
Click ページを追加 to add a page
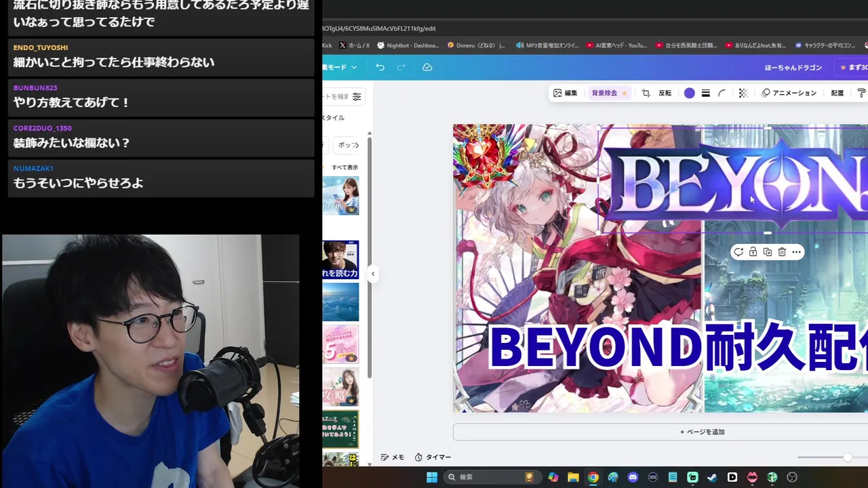pos(702,432)
